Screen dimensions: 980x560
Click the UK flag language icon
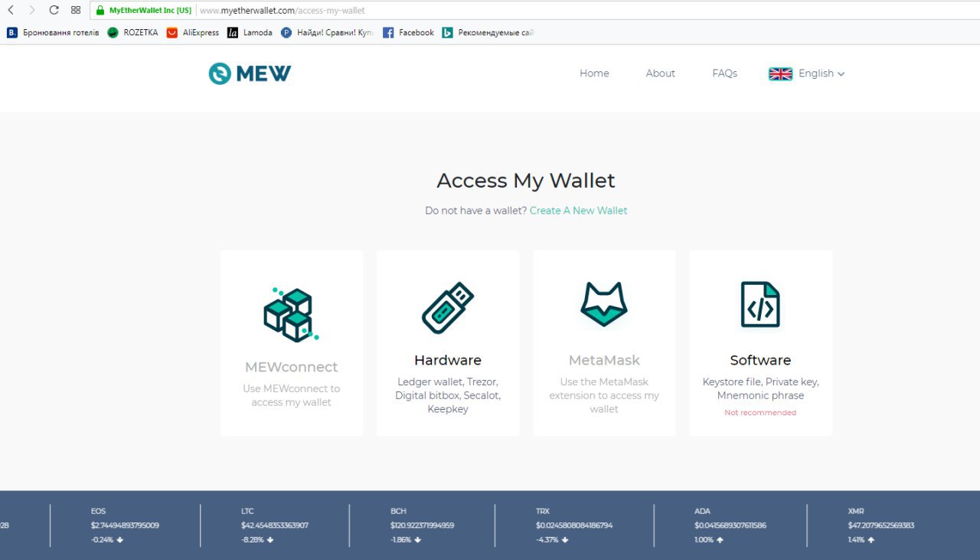click(x=780, y=74)
